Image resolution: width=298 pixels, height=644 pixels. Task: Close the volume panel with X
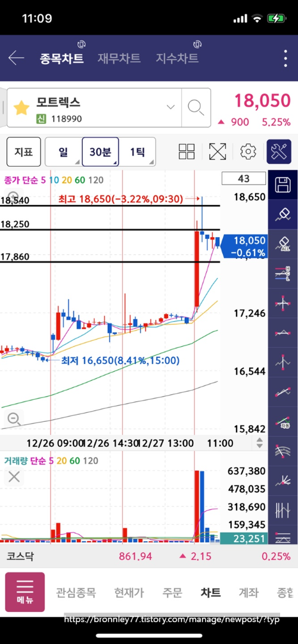(14, 477)
